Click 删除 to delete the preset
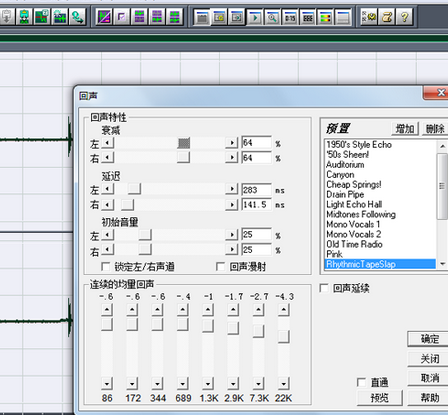448x415 pixels. [435, 128]
